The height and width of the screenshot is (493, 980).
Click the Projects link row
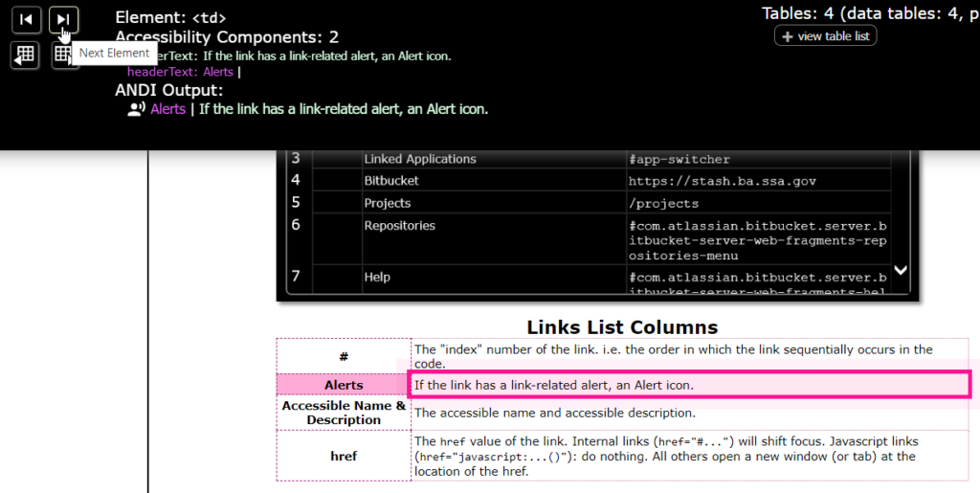coord(388,203)
